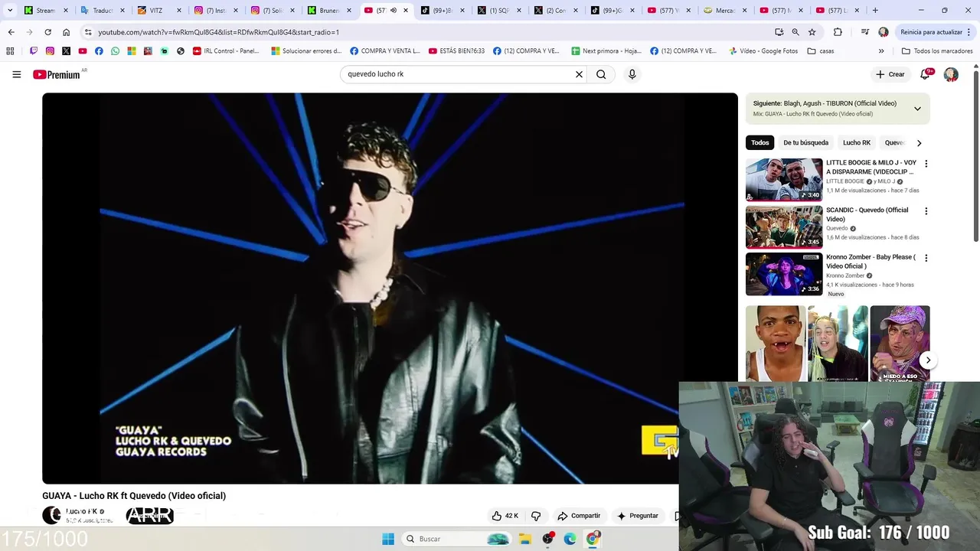Open Chrome from the taskbar

pos(593,539)
